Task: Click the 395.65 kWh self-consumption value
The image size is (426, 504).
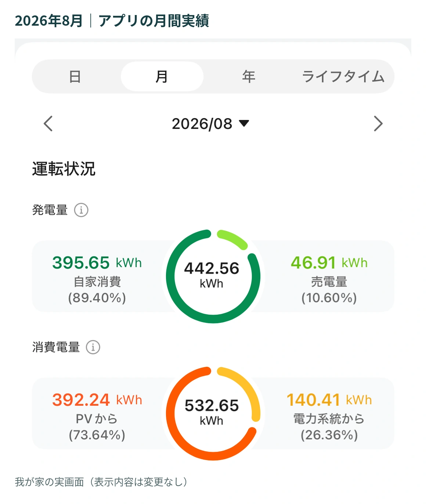Action: tap(97, 263)
